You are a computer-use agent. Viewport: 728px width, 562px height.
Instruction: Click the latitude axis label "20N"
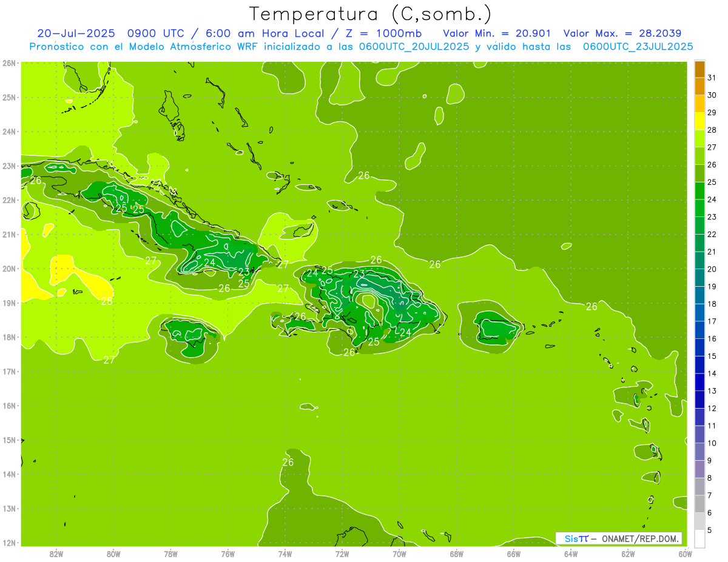(9, 269)
